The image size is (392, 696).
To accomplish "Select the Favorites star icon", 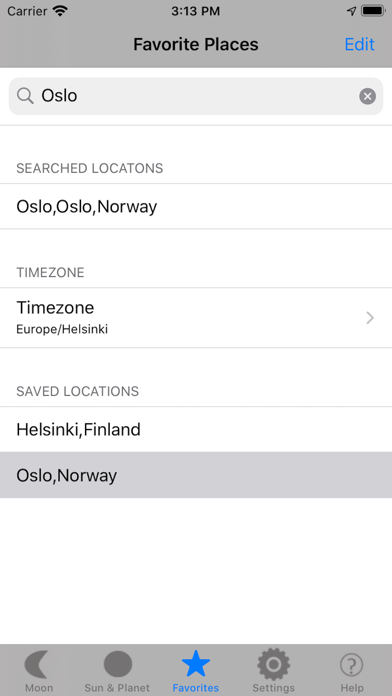I will [x=196, y=664].
